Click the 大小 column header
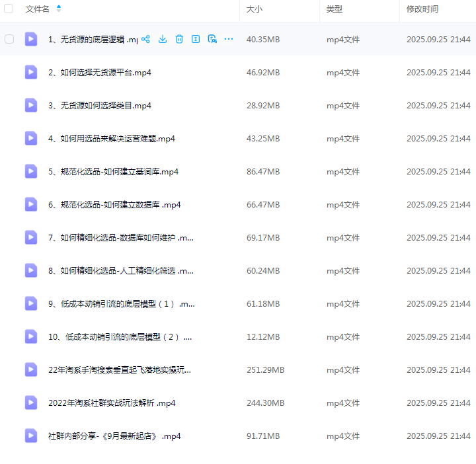The height and width of the screenshot is (464, 476). point(254,9)
